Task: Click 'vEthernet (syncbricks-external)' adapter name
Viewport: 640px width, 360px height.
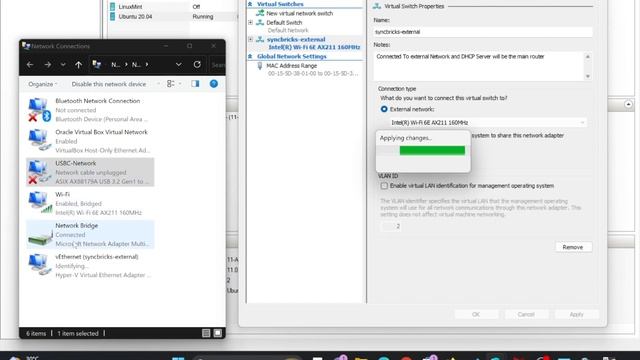Action: click(97, 257)
